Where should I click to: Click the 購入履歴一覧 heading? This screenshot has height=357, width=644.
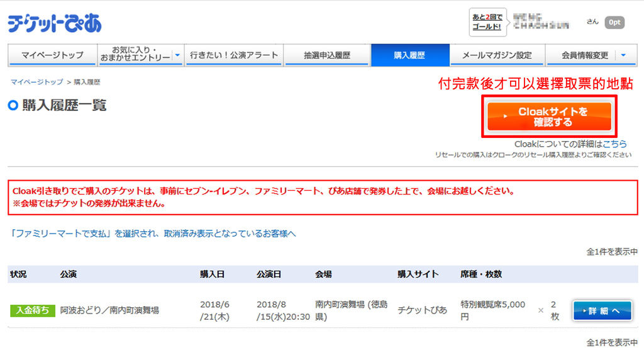tap(65, 105)
